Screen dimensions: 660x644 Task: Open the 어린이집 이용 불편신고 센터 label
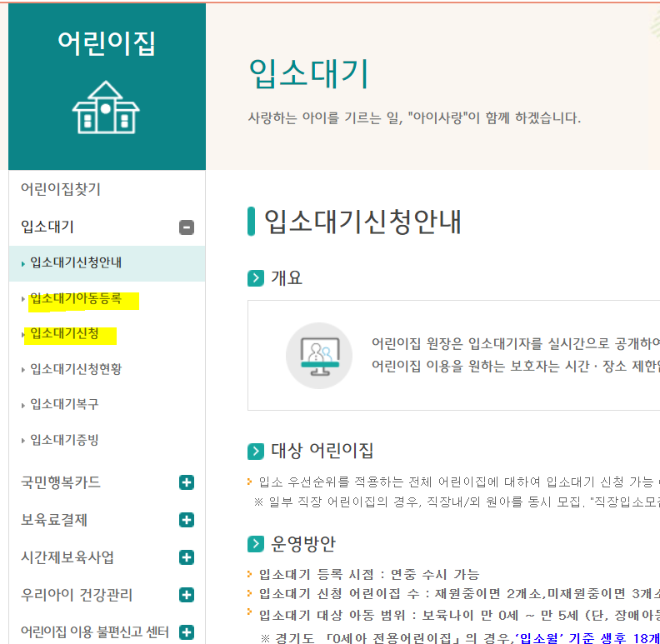click(95, 632)
